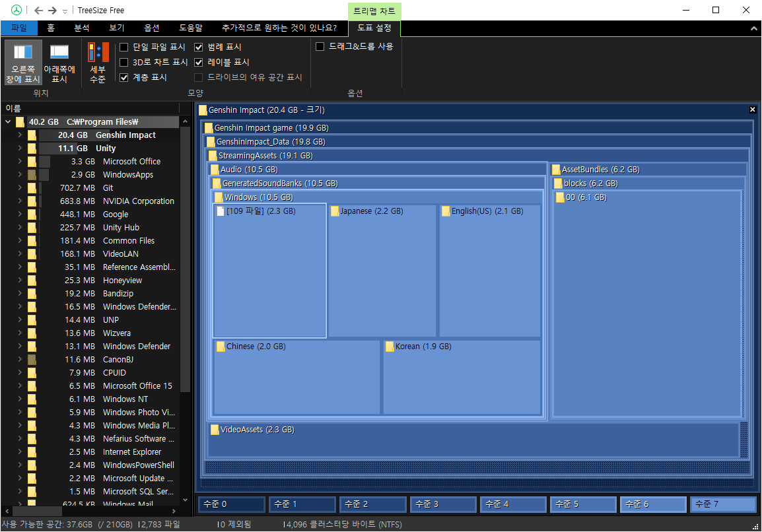The width and height of the screenshot is (762, 532).
Task: Go back with the left arrow icon
Action: (39, 10)
